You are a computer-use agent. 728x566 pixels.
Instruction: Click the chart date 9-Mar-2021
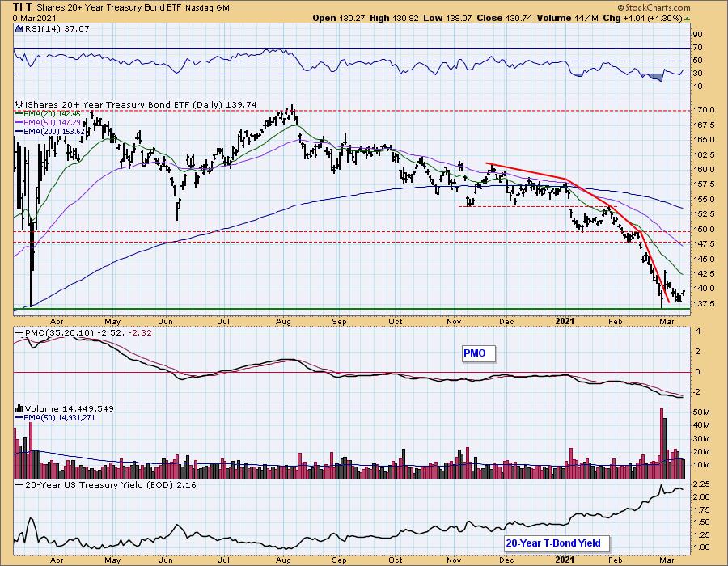(x=35, y=18)
